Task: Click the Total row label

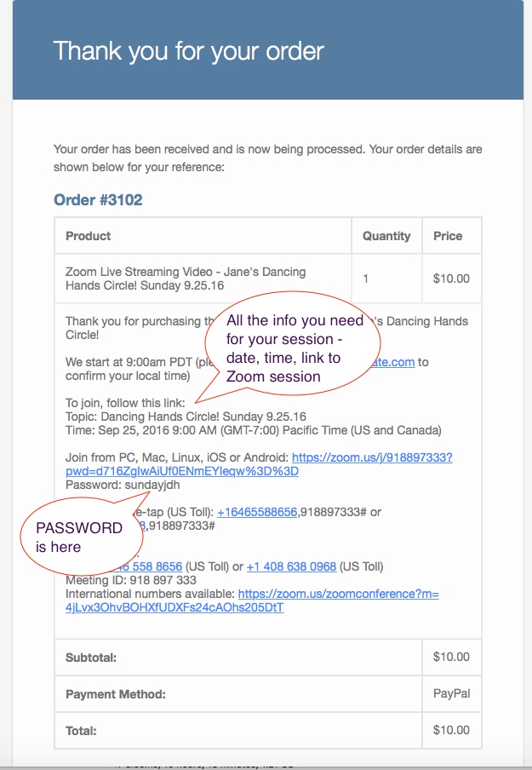Action: 81,731
